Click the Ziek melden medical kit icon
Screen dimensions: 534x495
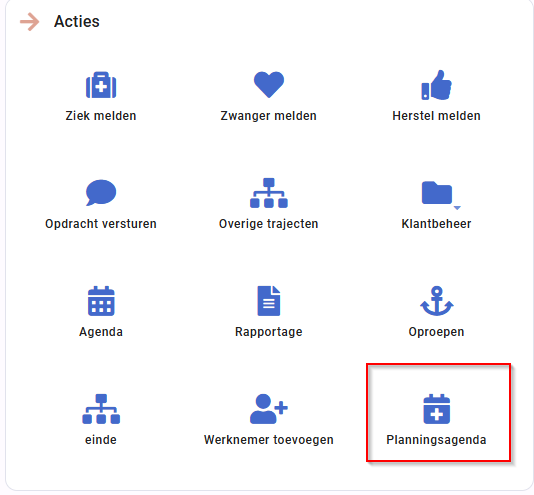coord(101,85)
